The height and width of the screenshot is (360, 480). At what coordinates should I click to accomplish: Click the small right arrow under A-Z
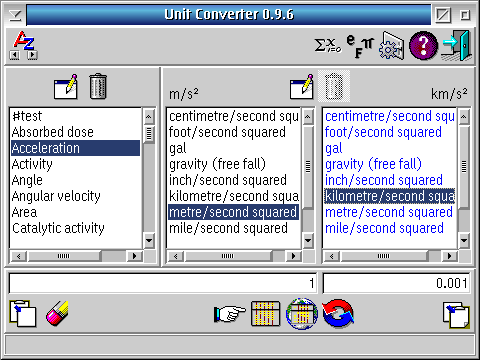tap(32, 55)
